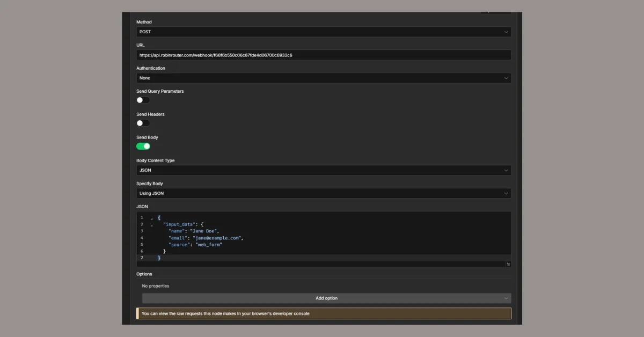Image resolution: width=644 pixels, height=337 pixels.
Task: Expand the chevron on the Add option bar
Action: click(x=505, y=298)
